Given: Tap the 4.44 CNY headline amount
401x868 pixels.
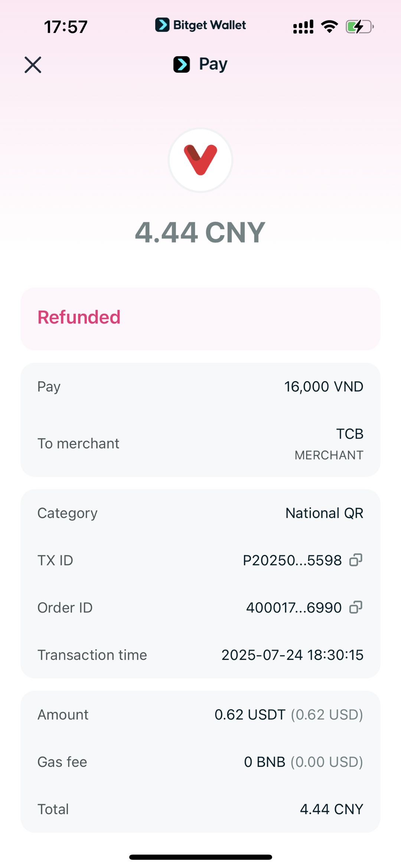Looking at the screenshot, I should point(200,233).
